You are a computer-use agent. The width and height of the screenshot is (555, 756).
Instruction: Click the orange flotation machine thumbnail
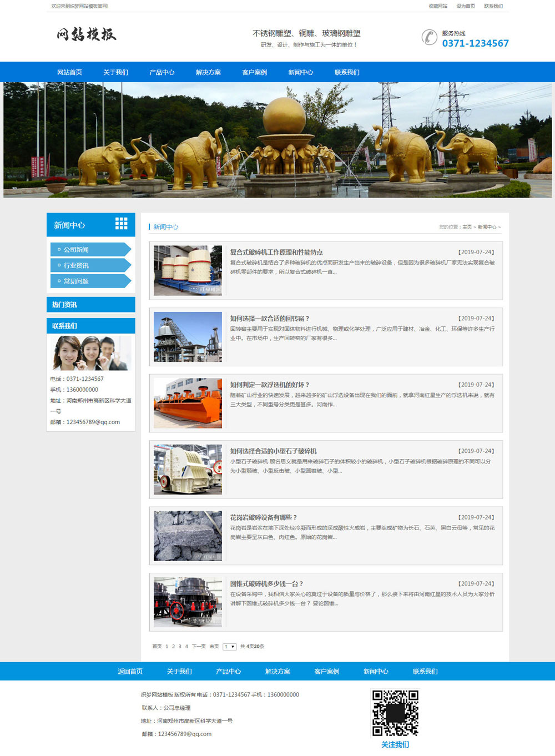click(x=188, y=403)
